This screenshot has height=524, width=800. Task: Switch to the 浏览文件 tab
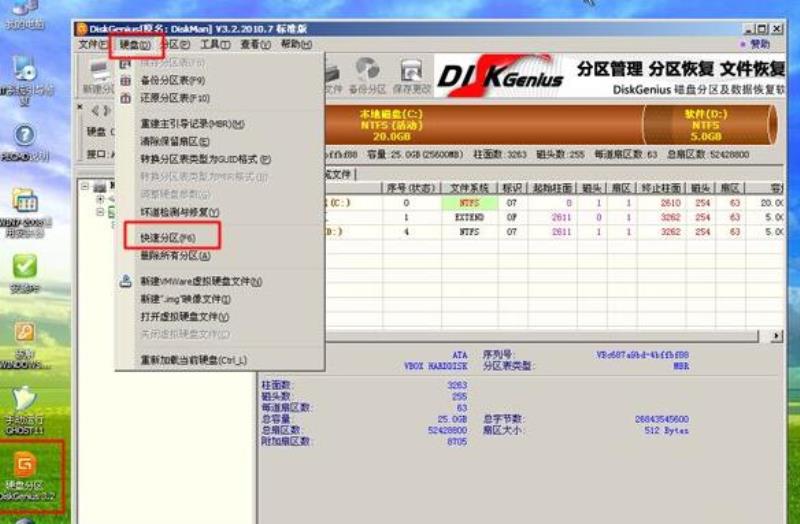338,174
